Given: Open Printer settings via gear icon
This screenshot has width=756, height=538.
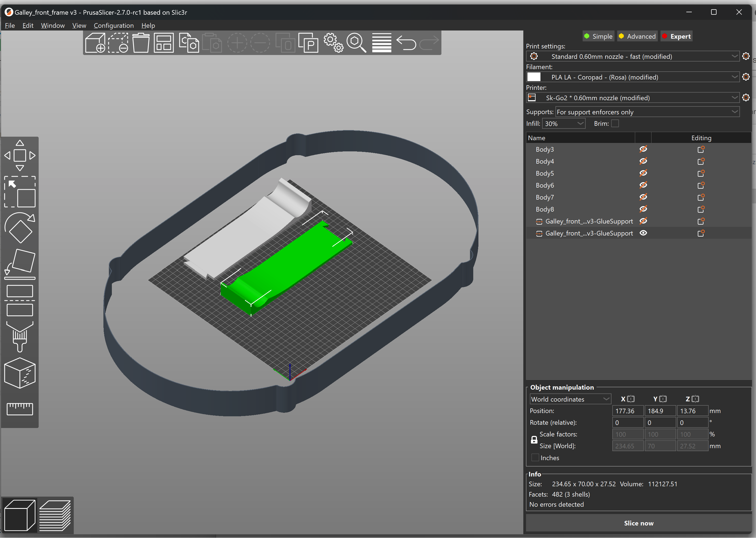Looking at the screenshot, I should tap(746, 98).
